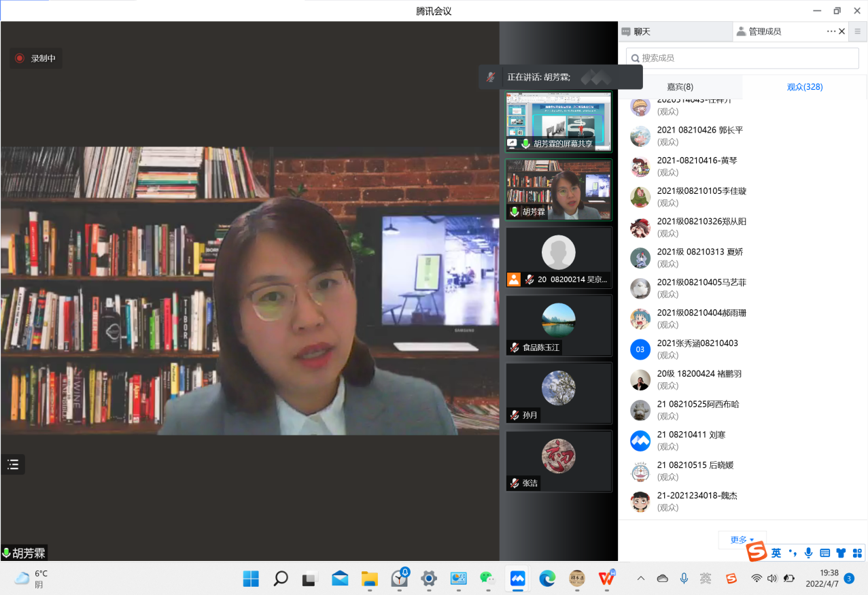Open three-dots options on 管理成员 tab
Screen dimensions: 868x595
[x=831, y=31]
